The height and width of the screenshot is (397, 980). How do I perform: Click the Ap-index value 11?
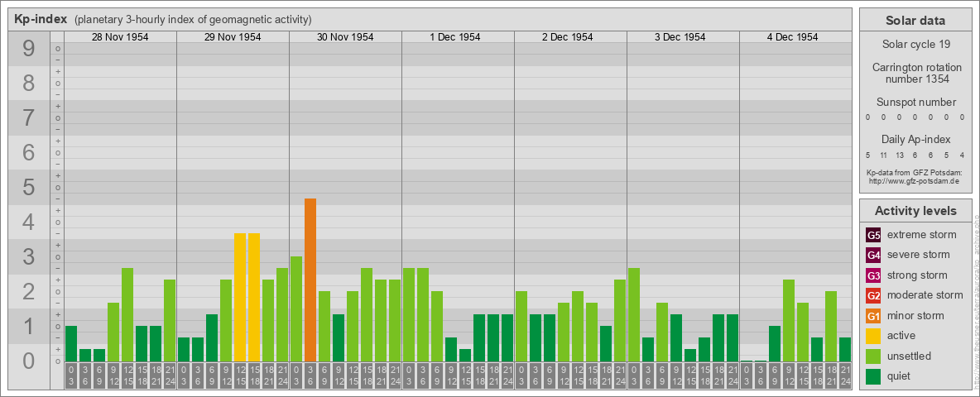[883, 155]
